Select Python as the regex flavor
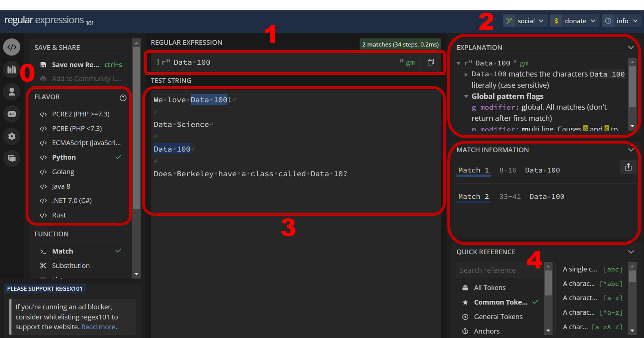The image size is (644, 338). [64, 157]
